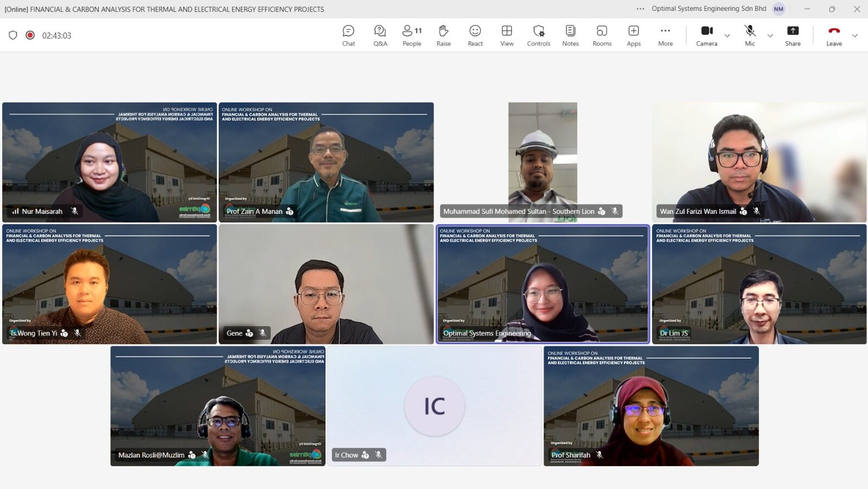Open the Controls menu
868x489 pixels.
point(539,36)
